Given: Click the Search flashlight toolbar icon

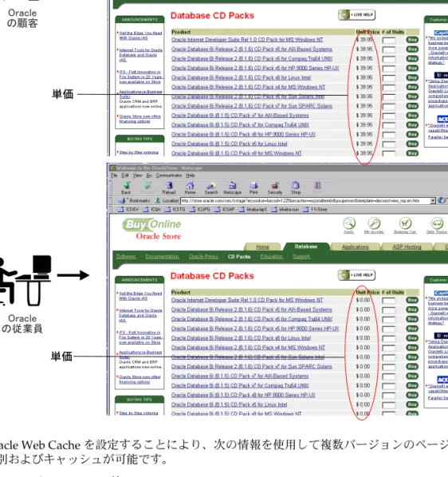Looking at the screenshot, I should click(211, 186).
